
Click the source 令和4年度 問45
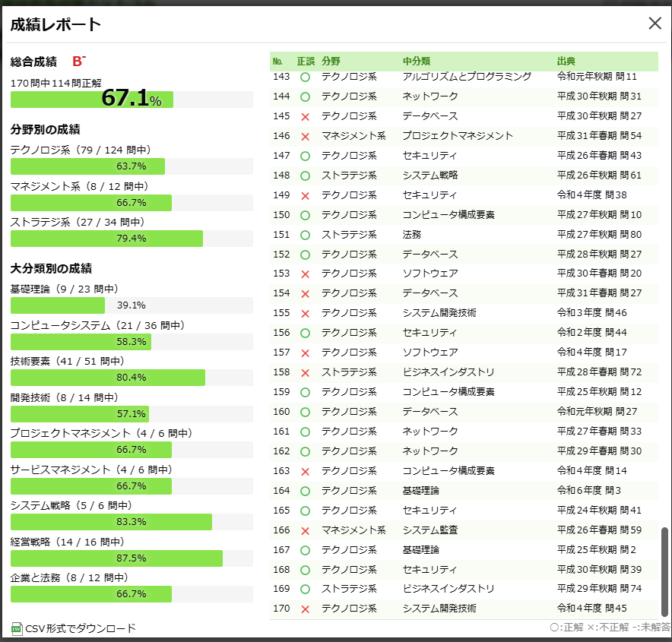591,608
